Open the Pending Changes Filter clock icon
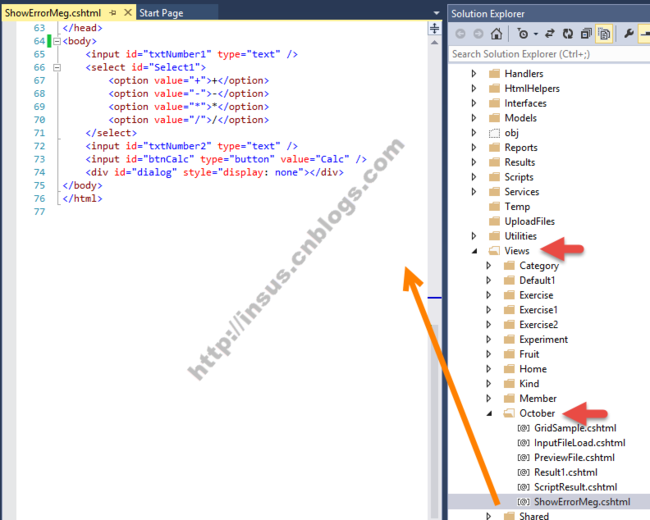 523,34
